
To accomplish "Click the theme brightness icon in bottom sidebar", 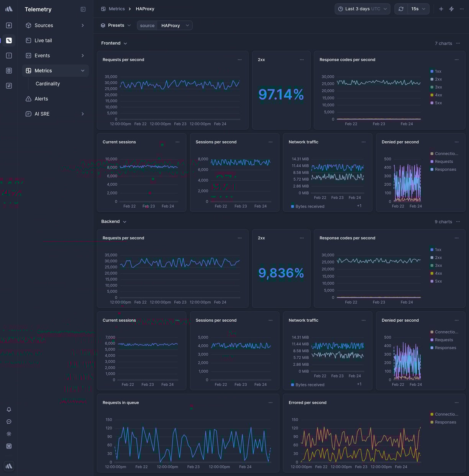I will (x=8, y=434).
